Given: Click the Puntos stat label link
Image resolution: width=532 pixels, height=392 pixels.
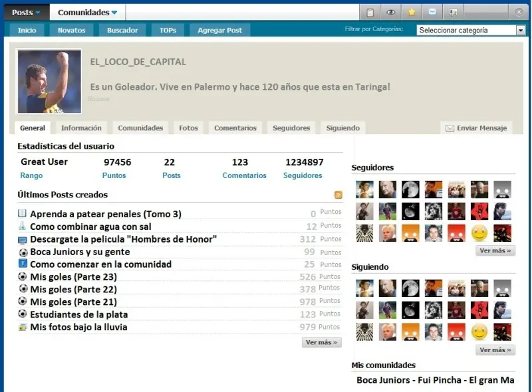Looking at the screenshot, I should 114,175.
